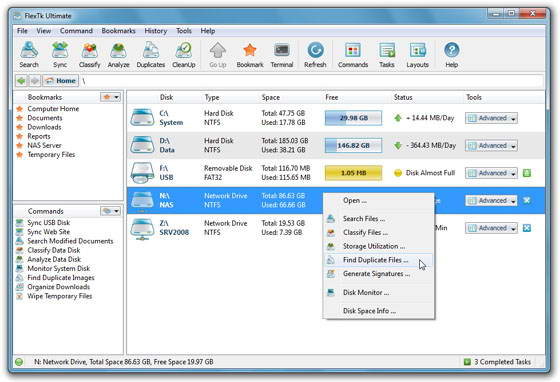The height and width of the screenshot is (382, 560).
Task: Open the Terminal toolbar icon
Action: click(x=282, y=54)
